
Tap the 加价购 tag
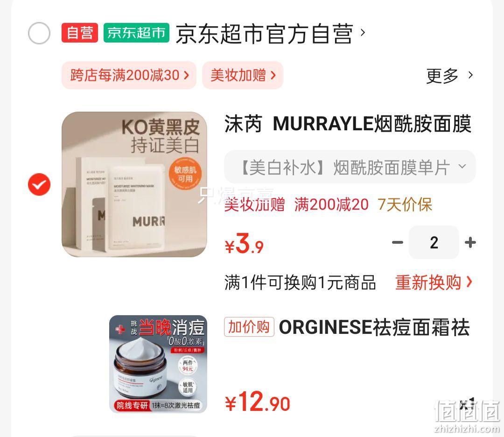click(249, 327)
